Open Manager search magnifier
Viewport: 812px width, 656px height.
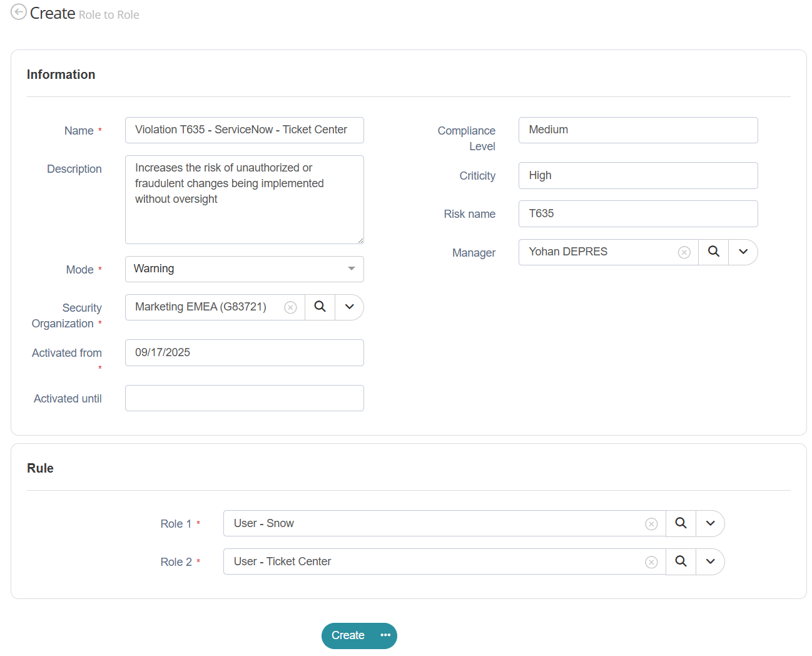713,252
